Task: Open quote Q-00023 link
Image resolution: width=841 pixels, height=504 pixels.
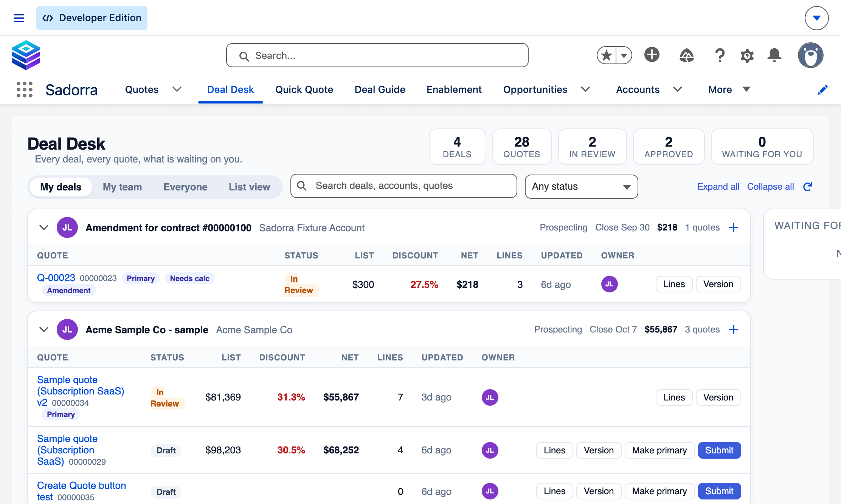Action: (56, 278)
